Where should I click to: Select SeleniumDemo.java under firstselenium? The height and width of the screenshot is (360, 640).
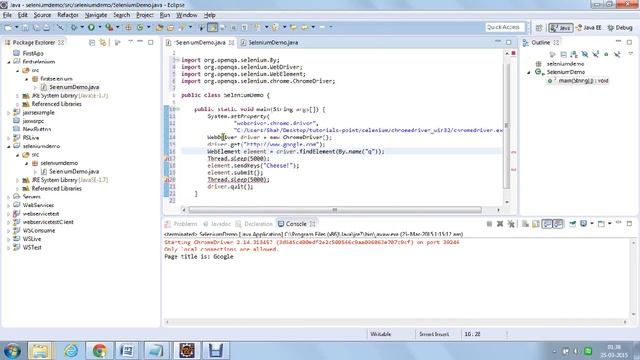[x=74, y=87]
